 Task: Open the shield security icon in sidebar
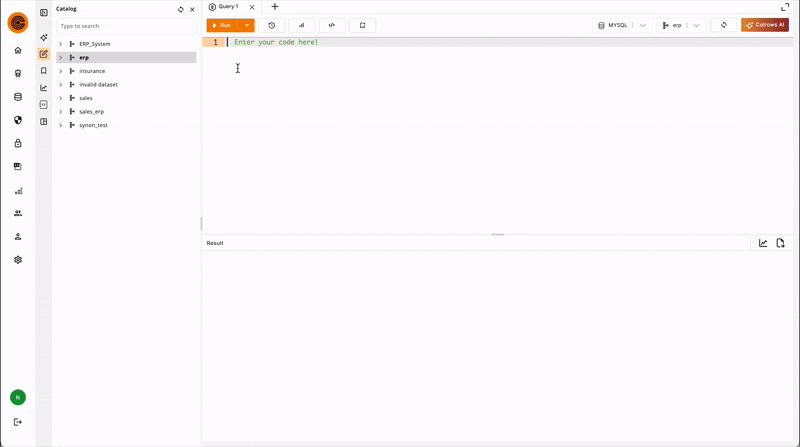[18, 120]
